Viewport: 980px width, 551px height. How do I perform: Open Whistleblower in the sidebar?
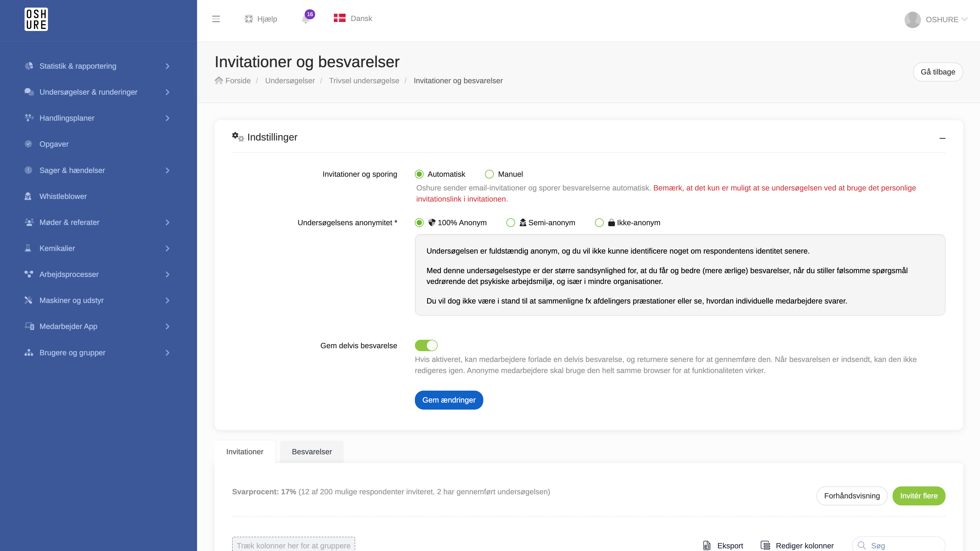63,196
